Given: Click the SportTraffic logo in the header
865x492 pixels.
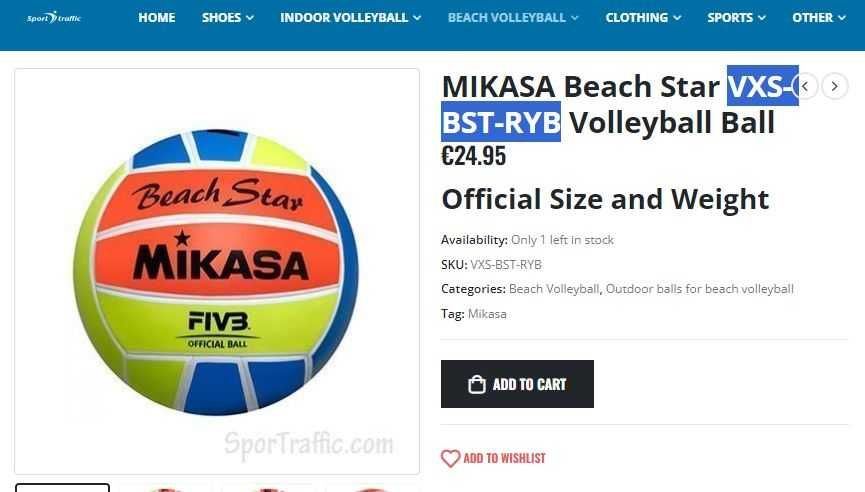Looking at the screenshot, I should point(54,18).
